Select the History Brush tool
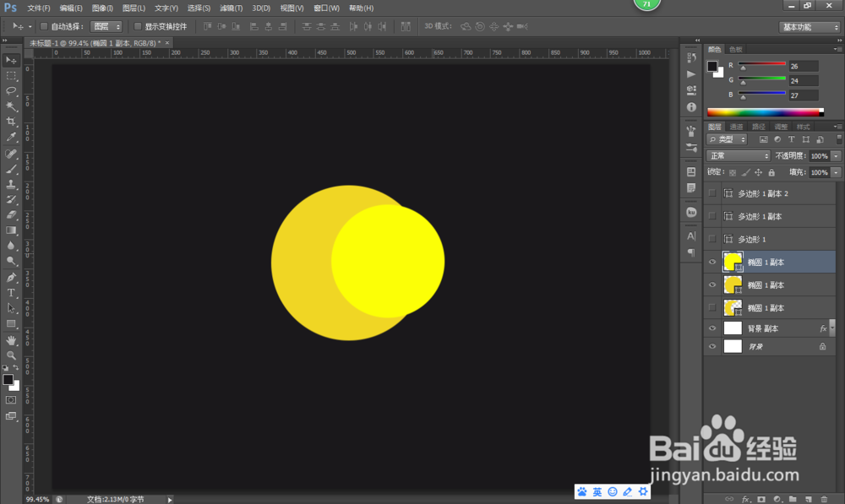The width and height of the screenshot is (845, 504). 11,199
